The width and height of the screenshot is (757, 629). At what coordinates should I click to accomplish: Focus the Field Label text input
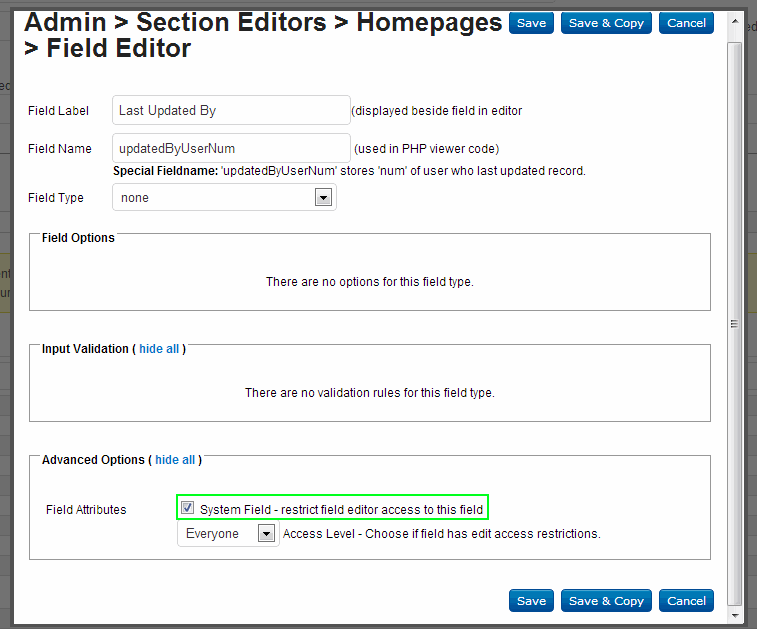(x=231, y=110)
